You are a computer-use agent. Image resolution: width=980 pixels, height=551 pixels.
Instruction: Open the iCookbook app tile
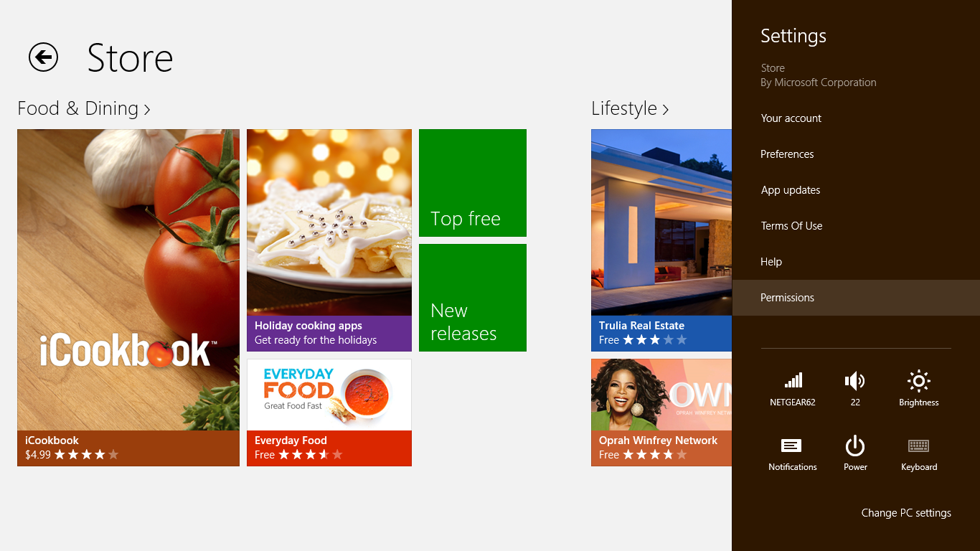tap(128, 298)
